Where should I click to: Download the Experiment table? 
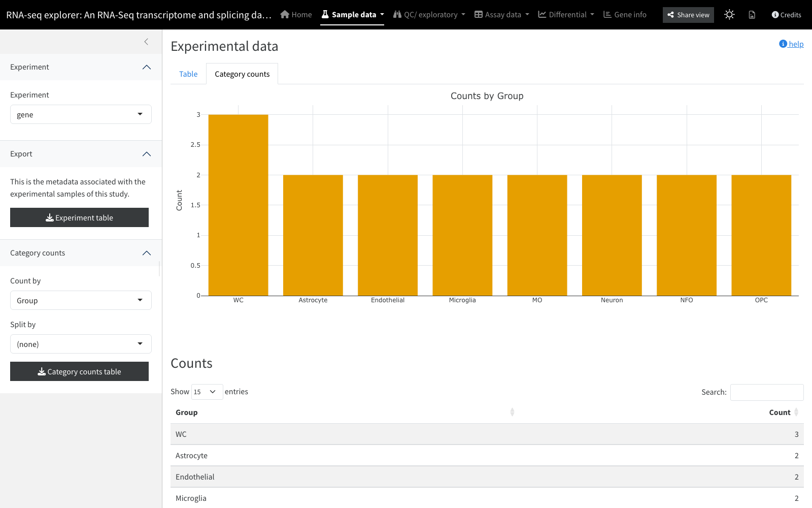tap(79, 217)
